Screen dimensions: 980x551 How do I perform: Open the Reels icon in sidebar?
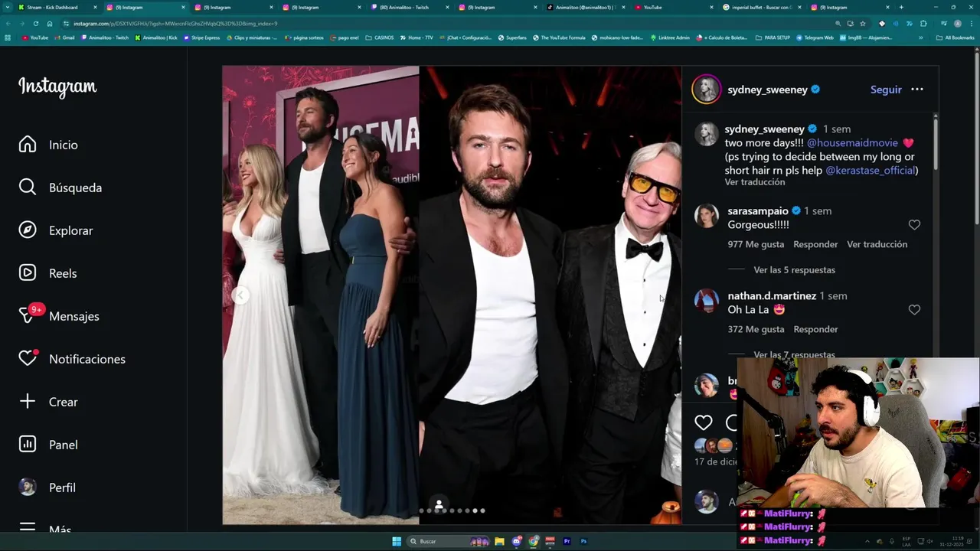tap(28, 273)
